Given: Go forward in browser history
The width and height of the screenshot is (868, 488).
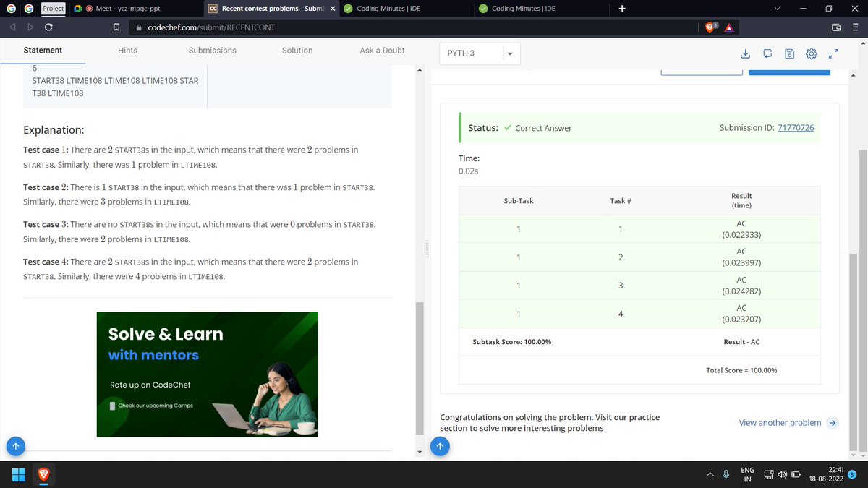Looking at the screenshot, I should pos(30,27).
